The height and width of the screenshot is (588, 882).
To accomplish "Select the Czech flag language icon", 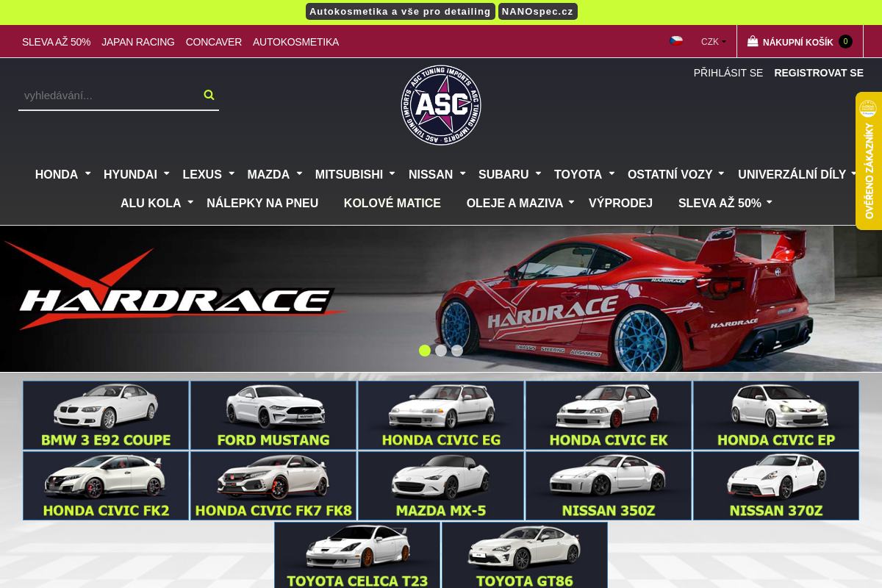I will (x=677, y=41).
